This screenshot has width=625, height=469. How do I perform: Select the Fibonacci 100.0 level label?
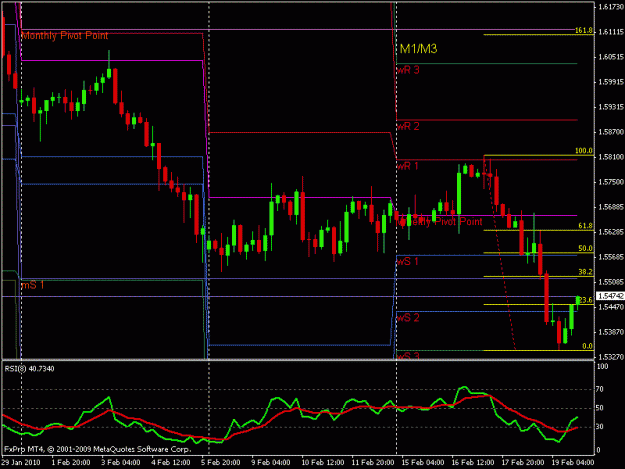click(584, 151)
